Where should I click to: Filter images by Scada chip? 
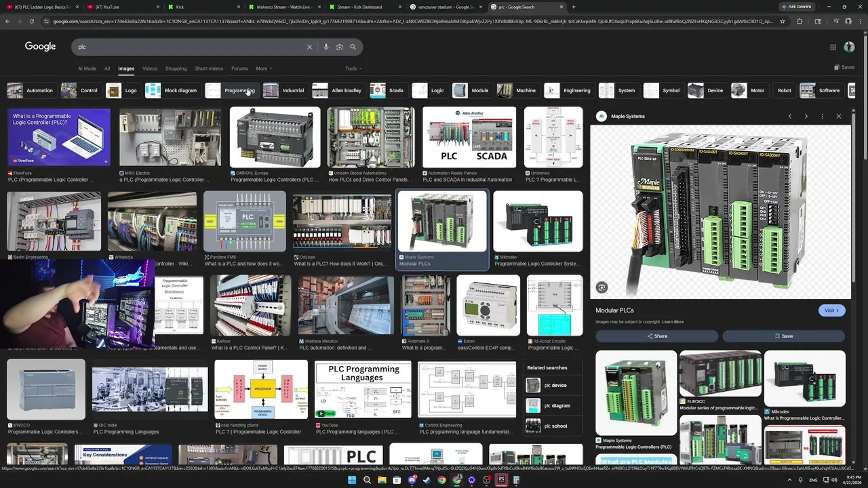tap(387, 90)
